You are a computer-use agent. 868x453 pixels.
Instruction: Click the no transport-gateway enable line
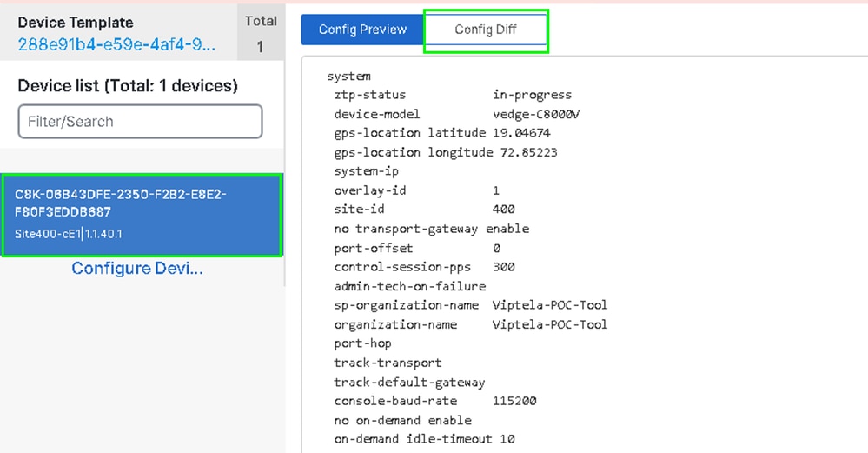(x=431, y=229)
